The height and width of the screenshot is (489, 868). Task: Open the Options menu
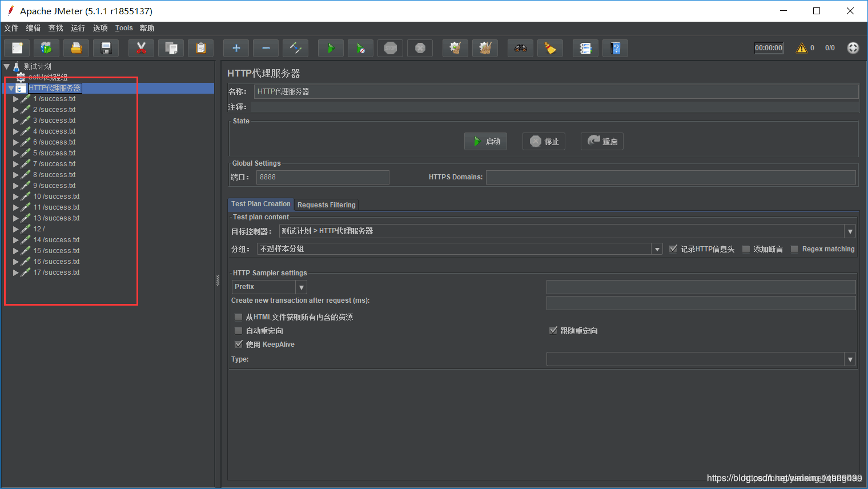coord(101,28)
